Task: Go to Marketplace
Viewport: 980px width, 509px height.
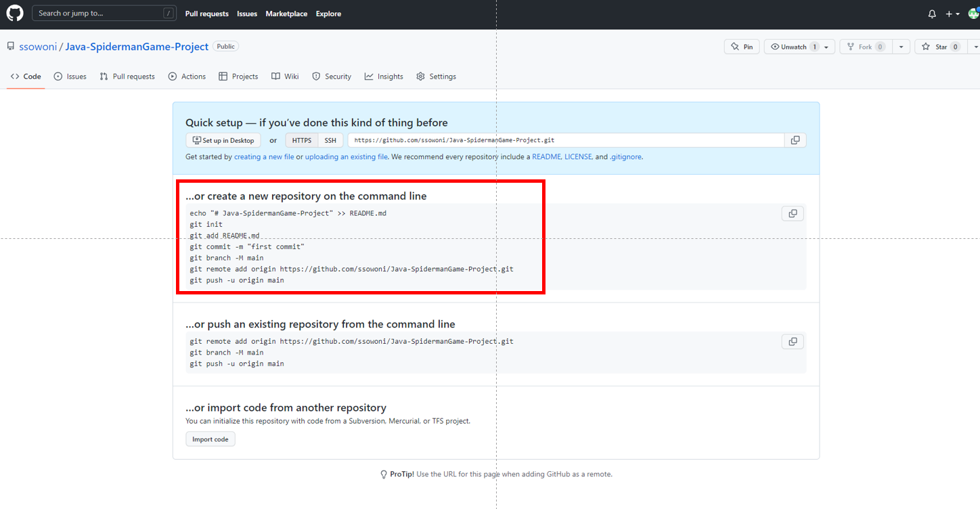Action: (286, 14)
